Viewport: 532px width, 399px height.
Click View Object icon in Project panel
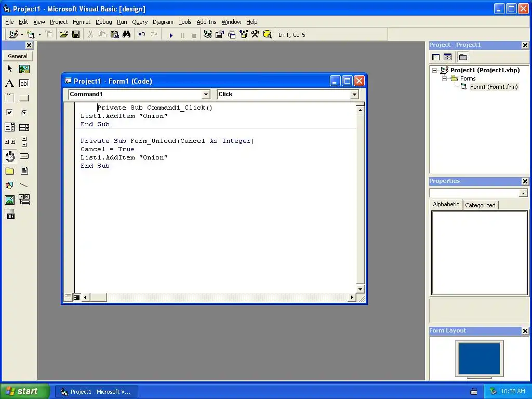click(x=448, y=57)
